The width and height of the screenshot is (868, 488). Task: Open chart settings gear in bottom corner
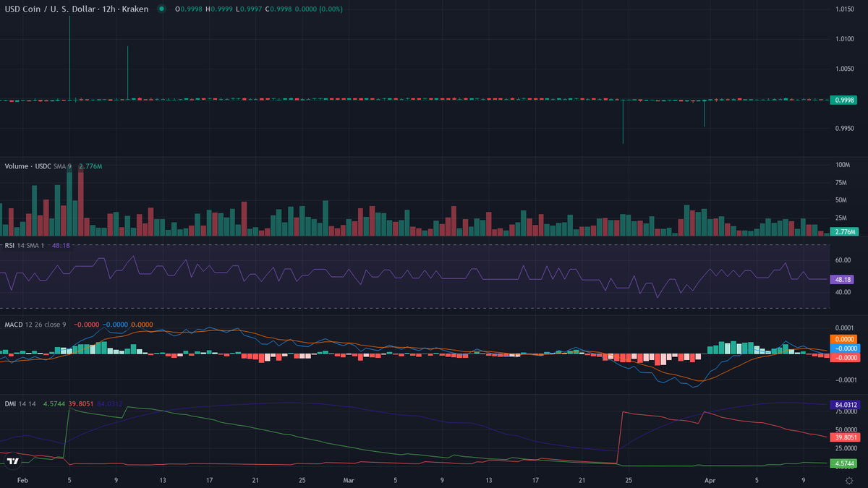pyautogui.click(x=849, y=480)
